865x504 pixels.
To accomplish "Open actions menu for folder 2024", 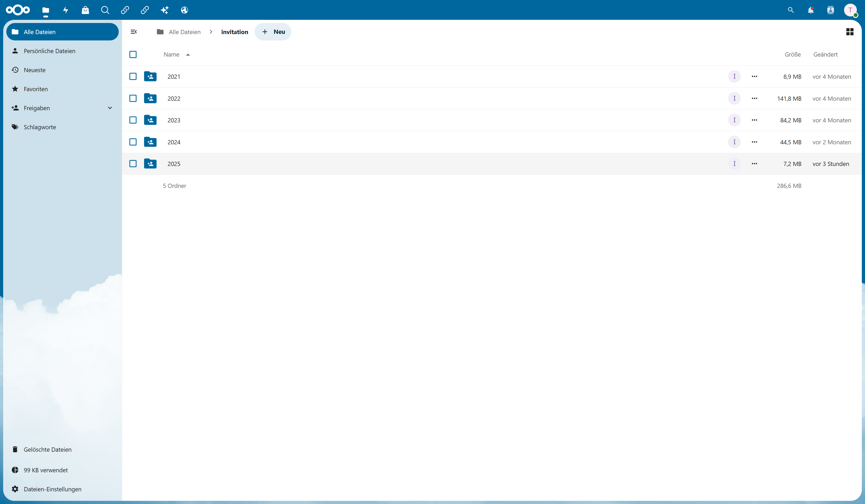I will pyautogui.click(x=754, y=142).
